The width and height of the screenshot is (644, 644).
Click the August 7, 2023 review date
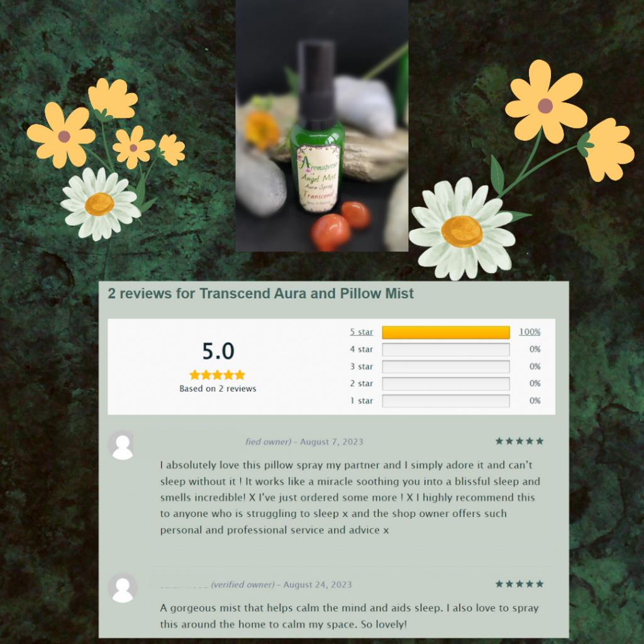(x=331, y=442)
